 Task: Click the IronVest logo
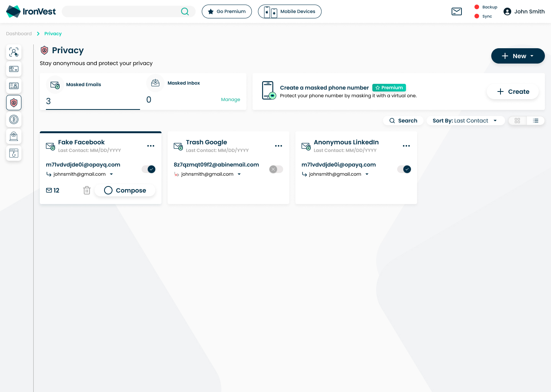click(31, 11)
